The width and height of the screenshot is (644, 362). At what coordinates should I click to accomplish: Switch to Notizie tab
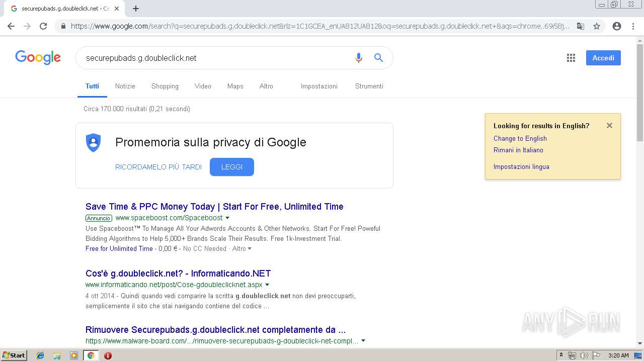[125, 86]
